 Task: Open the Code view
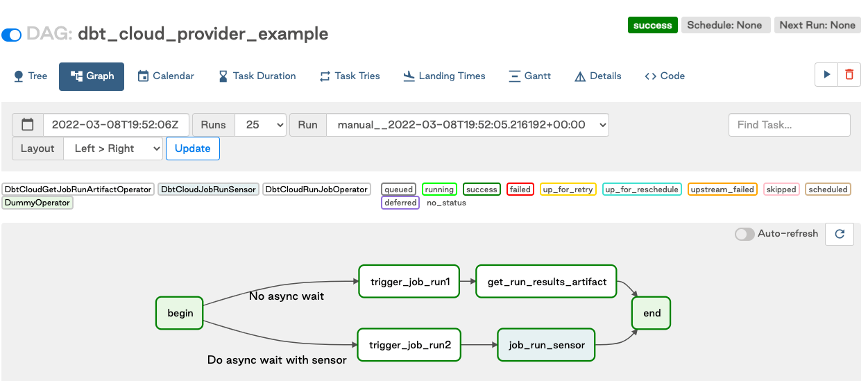(x=665, y=76)
